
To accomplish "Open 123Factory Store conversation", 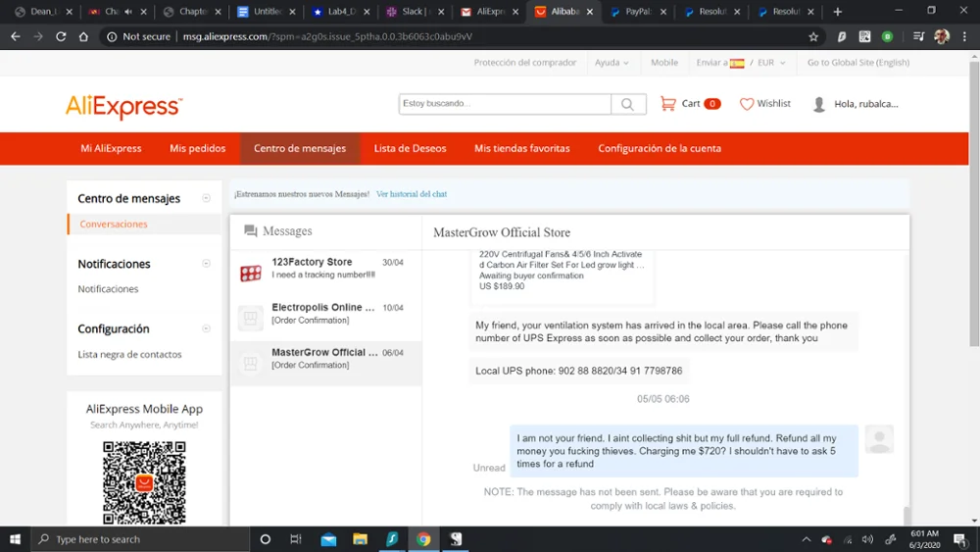I will (325, 273).
